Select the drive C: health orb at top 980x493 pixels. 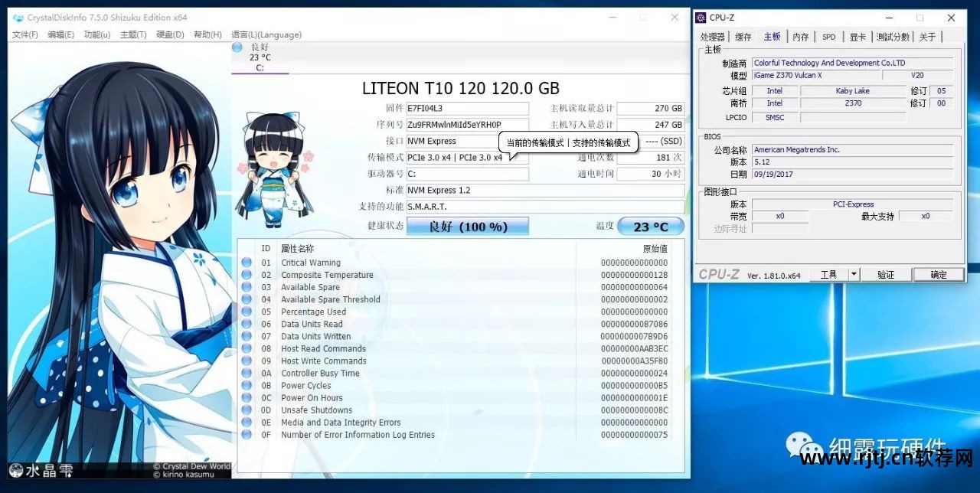[237, 47]
